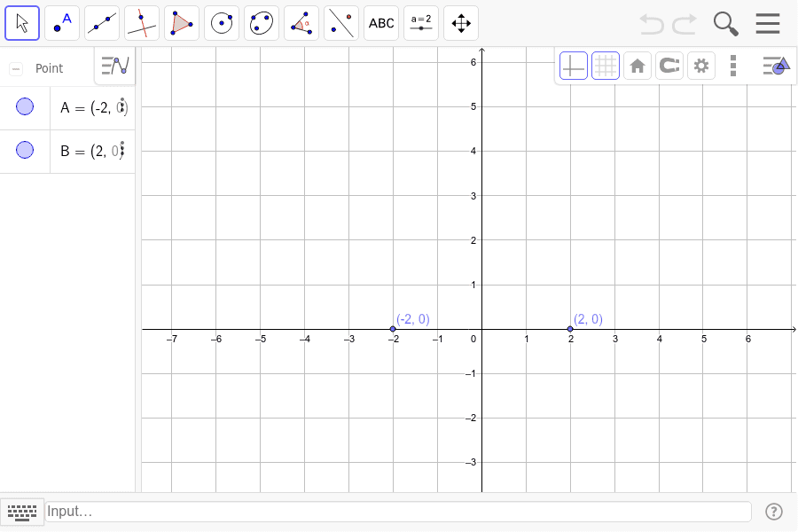Select the Move arrow tool

tap(22, 23)
